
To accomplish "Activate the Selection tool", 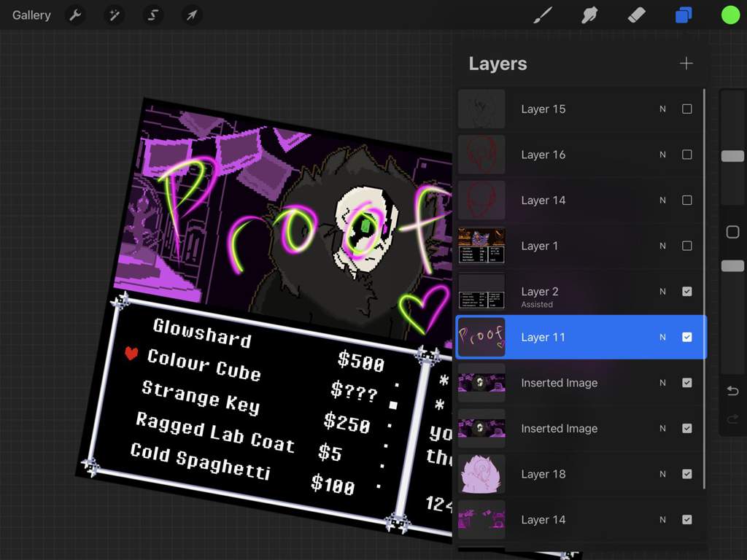I will pos(152,15).
